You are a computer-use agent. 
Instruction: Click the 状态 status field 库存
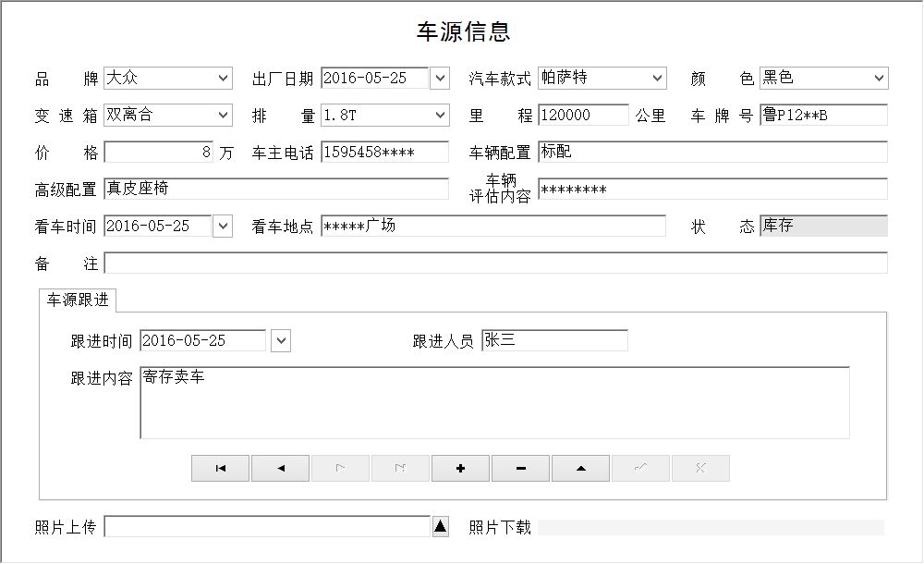click(824, 226)
